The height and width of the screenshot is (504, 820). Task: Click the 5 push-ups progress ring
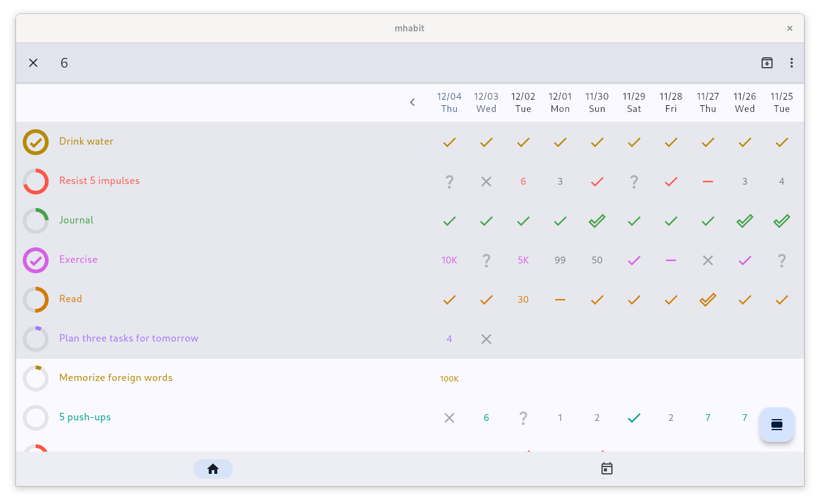click(x=36, y=418)
